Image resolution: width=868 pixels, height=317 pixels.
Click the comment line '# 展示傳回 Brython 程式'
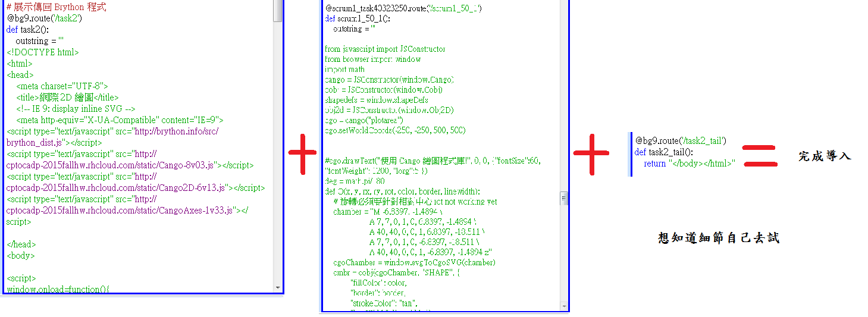(56, 7)
